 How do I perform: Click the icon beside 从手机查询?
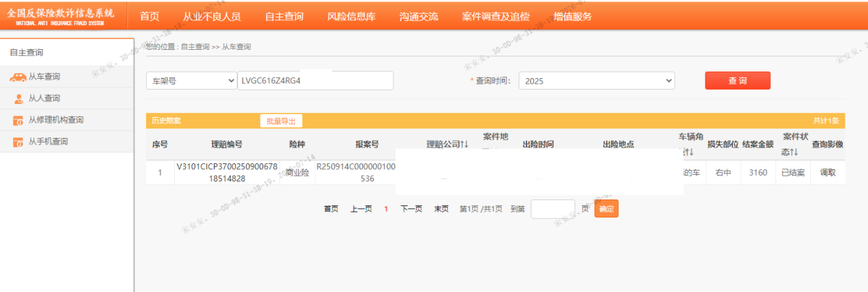(x=18, y=142)
